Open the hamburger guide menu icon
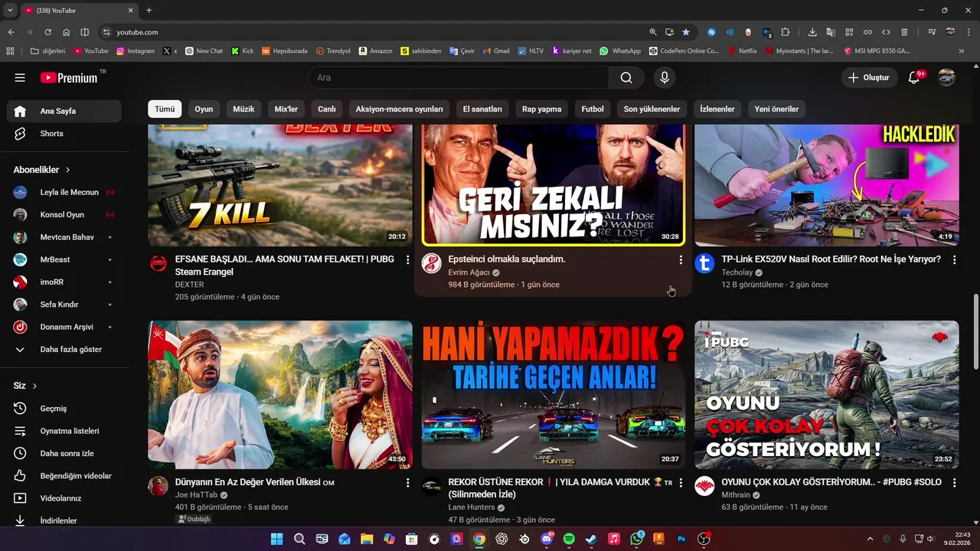The height and width of the screenshot is (551, 980). (x=20, y=77)
